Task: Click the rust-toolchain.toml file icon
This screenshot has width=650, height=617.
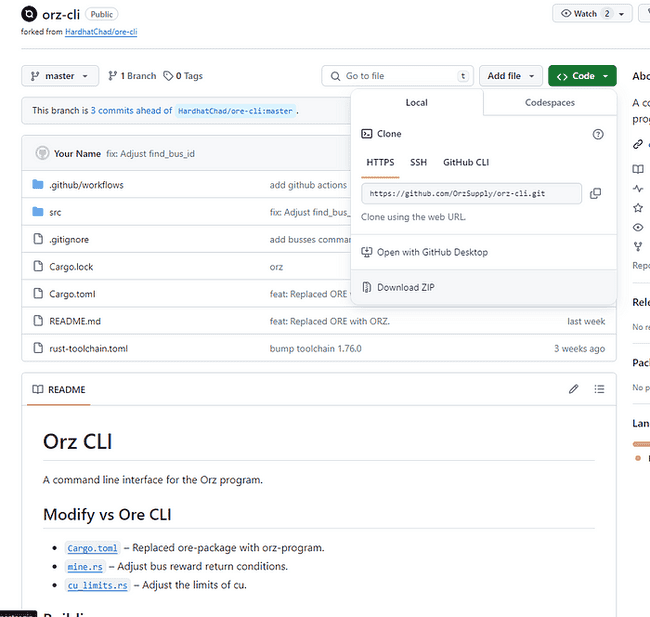Action: pyautogui.click(x=38, y=348)
